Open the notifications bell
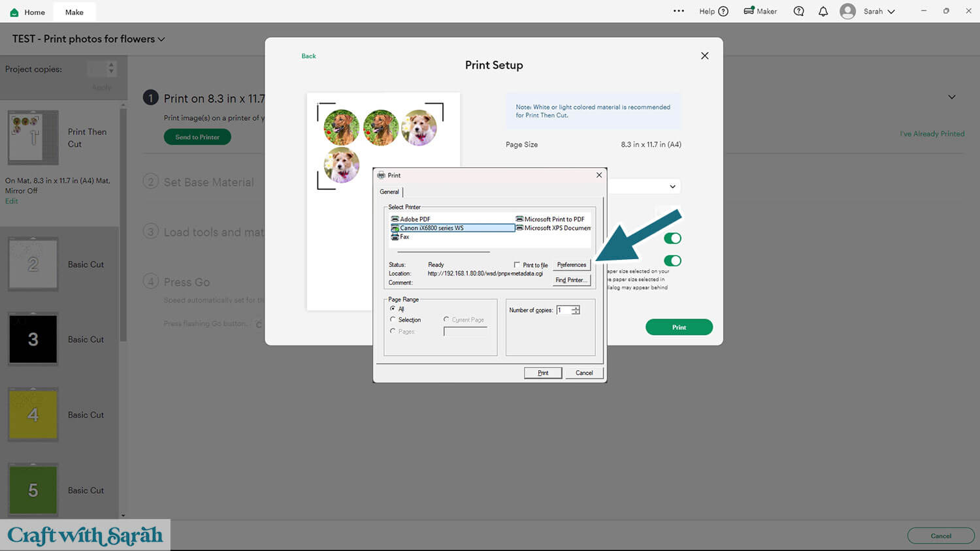980x551 pixels. point(823,11)
